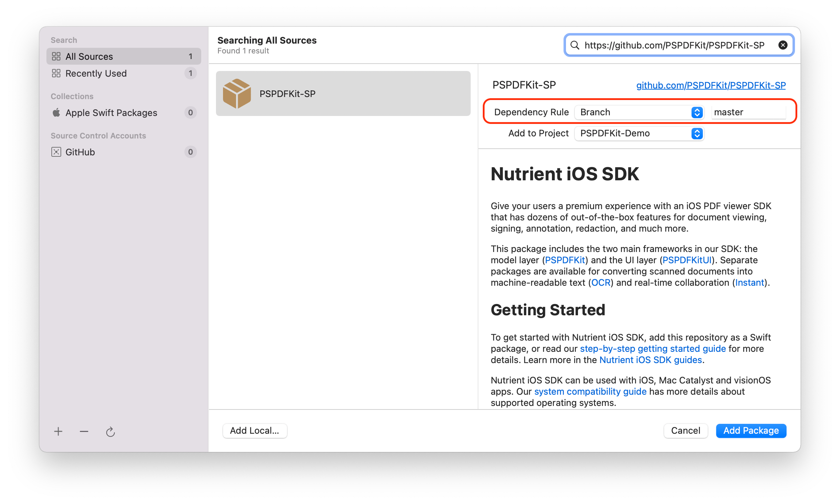Viewport: 840px width, 504px height.
Task: Open the Add to Project dropdown
Action: point(639,134)
